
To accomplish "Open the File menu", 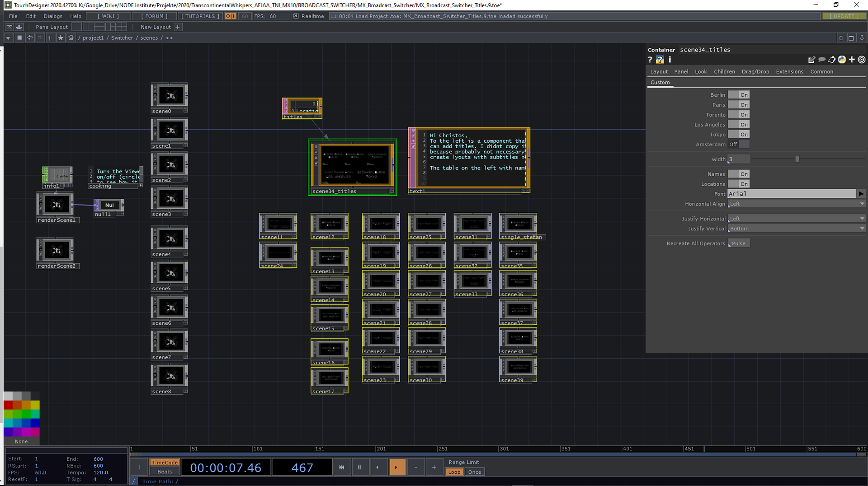I will point(13,16).
